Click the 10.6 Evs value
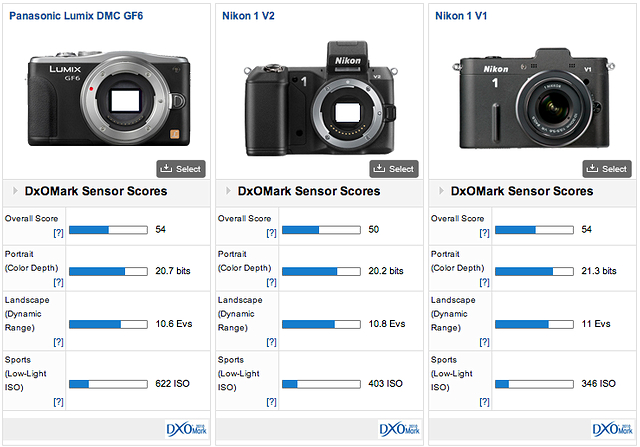The width and height of the screenshot is (640, 447). [x=173, y=324]
